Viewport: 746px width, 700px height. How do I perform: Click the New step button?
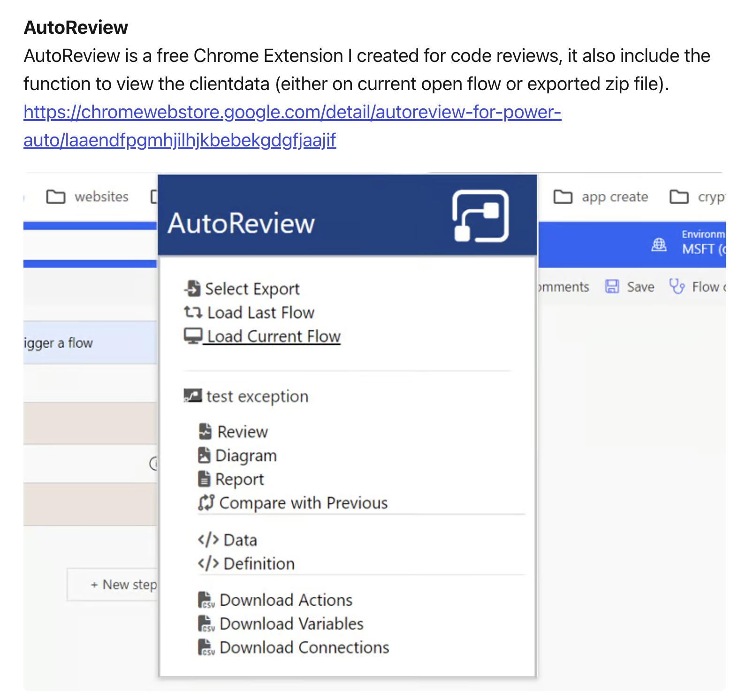click(113, 585)
